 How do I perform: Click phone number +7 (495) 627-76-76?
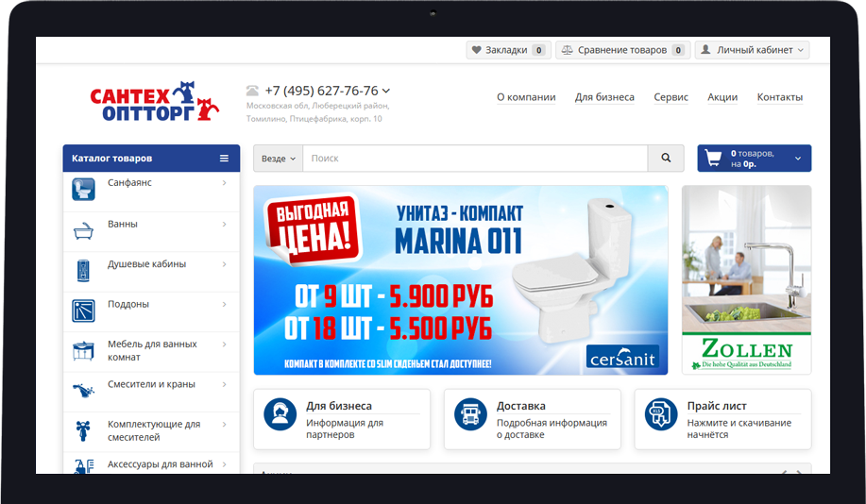(321, 91)
